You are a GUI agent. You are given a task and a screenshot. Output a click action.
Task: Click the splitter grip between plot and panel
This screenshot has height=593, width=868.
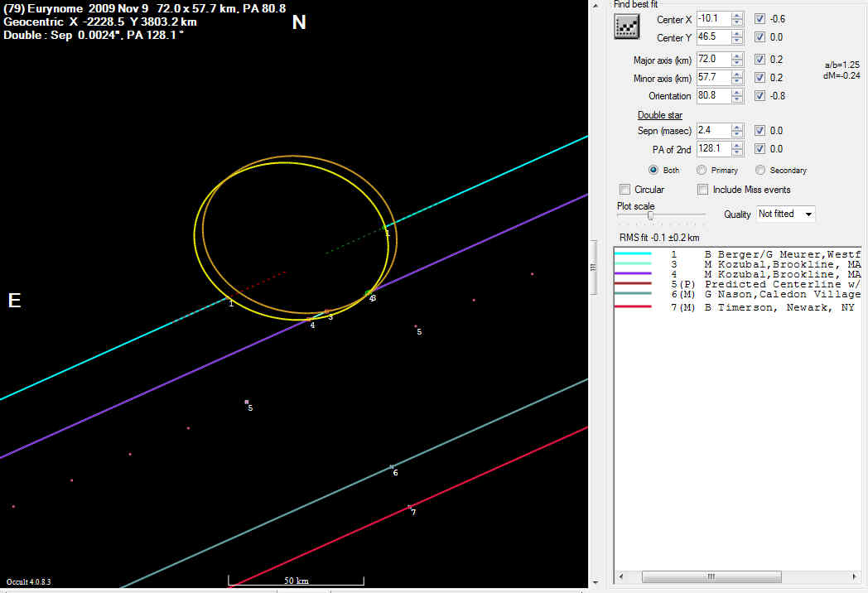592,267
